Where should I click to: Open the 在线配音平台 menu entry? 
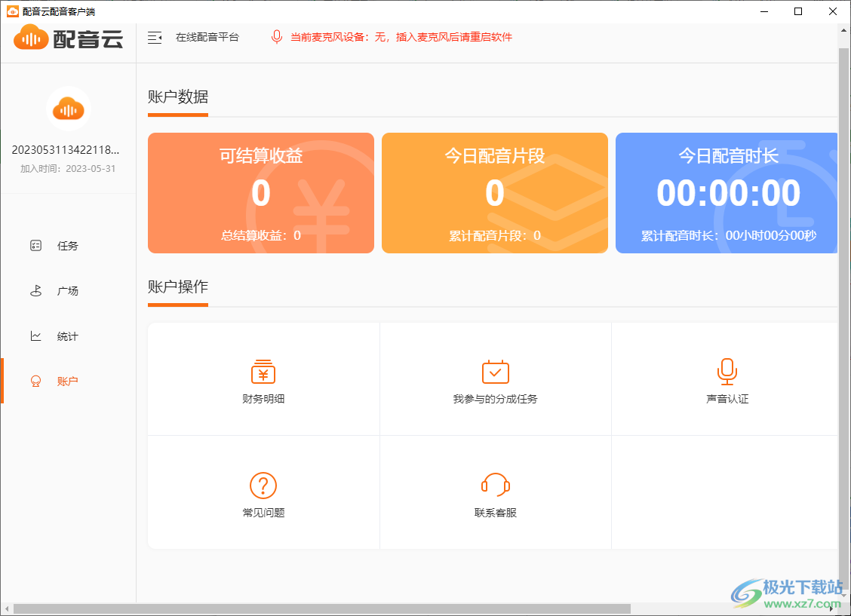(x=208, y=36)
